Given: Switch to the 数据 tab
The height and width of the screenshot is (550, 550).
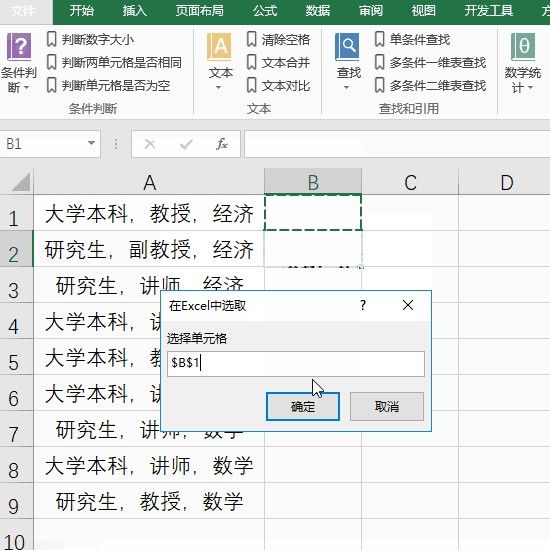Looking at the screenshot, I should click(318, 11).
